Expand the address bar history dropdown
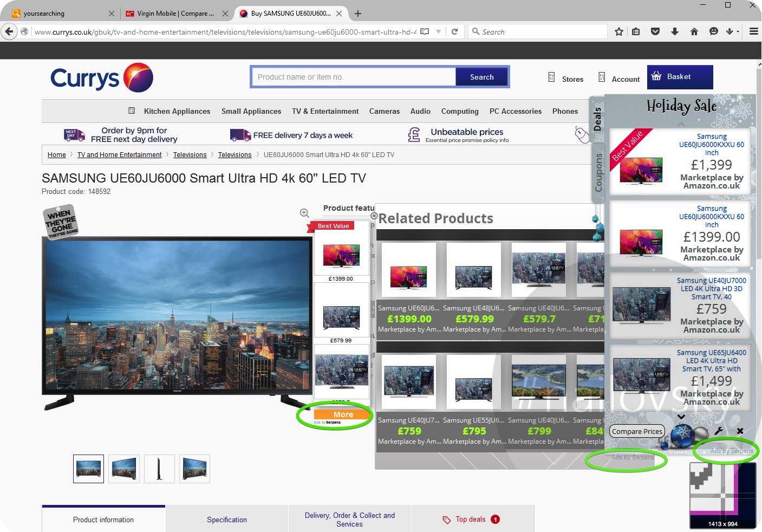The height and width of the screenshot is (532, 762). pos(439,32)
